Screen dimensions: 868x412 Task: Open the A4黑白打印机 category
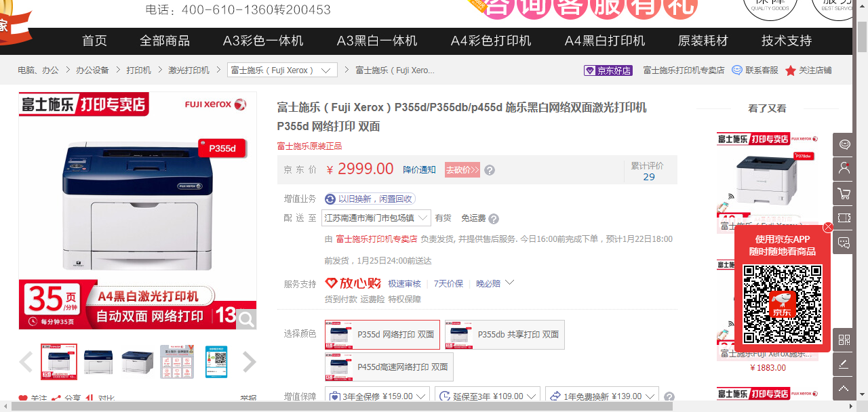click(x=605, y=41)
